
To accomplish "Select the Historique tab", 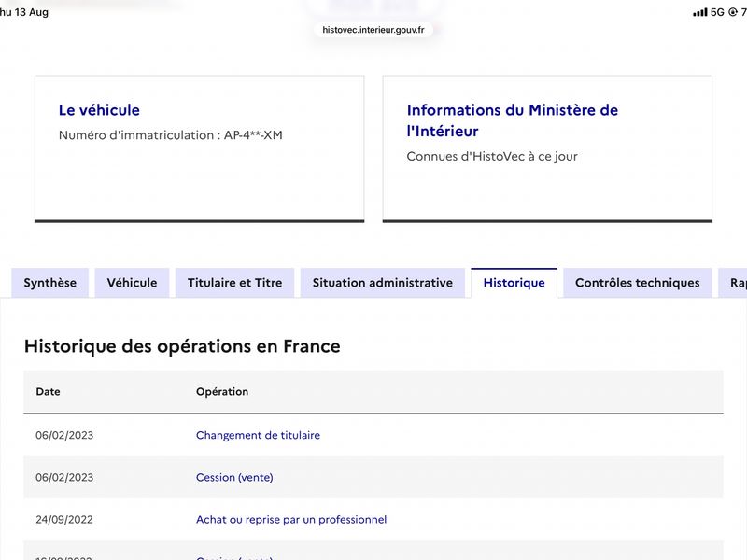I will 514,283.
